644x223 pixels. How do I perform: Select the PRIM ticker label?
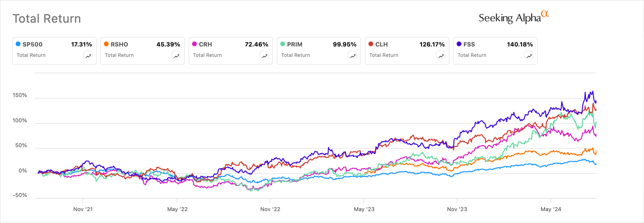pyautogui.click(x=295, y=44)
